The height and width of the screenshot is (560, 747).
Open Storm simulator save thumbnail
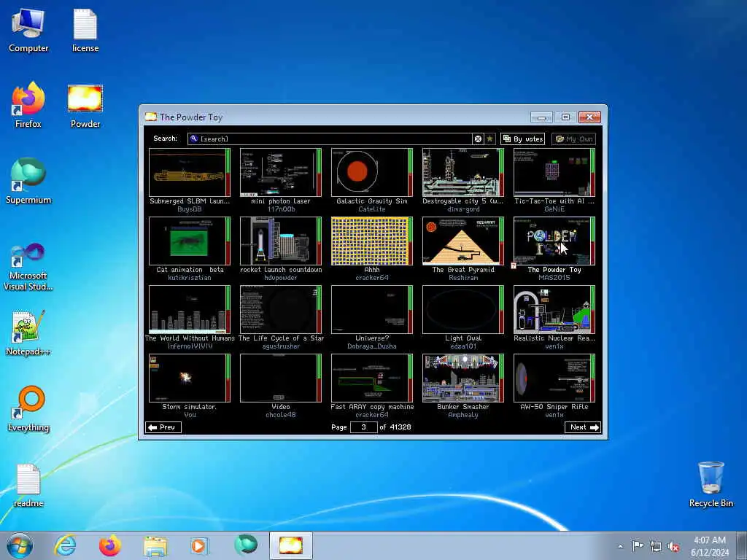point(190,378)
